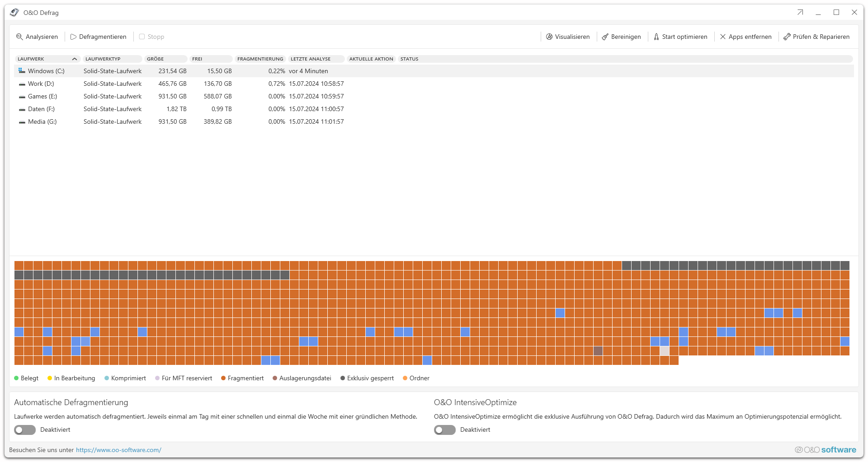This screenshot has width=868, height=462.
Task: Click the light gray block in cluster map
Action: point(665,351)
